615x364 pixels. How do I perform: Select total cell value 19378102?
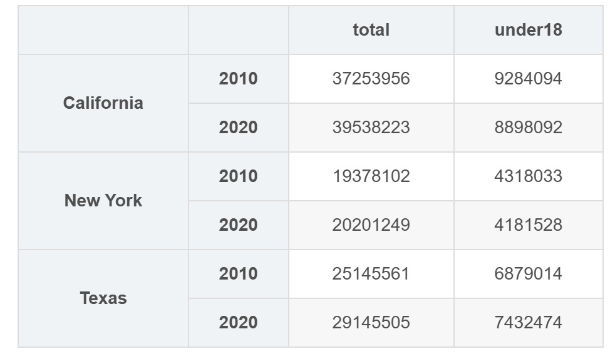click(371, 176)
